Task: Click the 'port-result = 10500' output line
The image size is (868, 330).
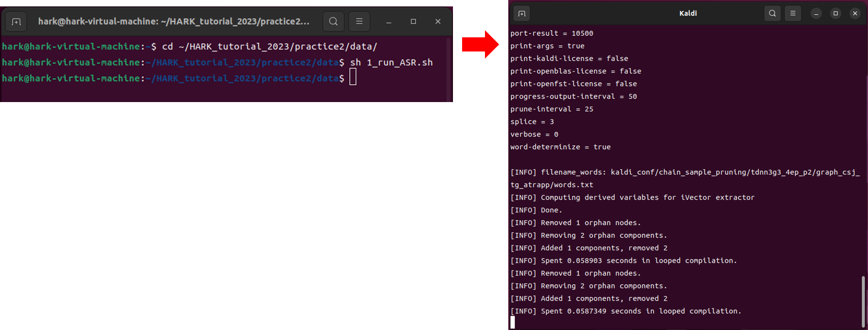Action: pyautogui.click(x=552, y=33)
